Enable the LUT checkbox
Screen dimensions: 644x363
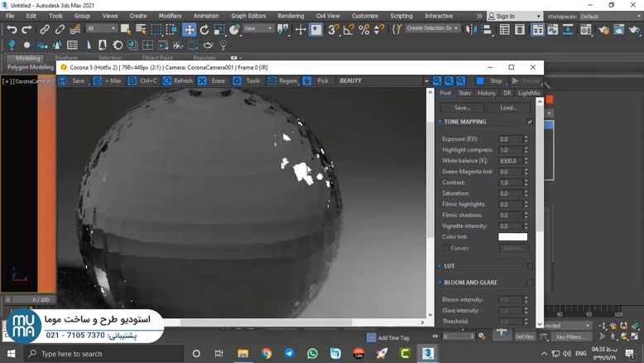tap(530, 266)
